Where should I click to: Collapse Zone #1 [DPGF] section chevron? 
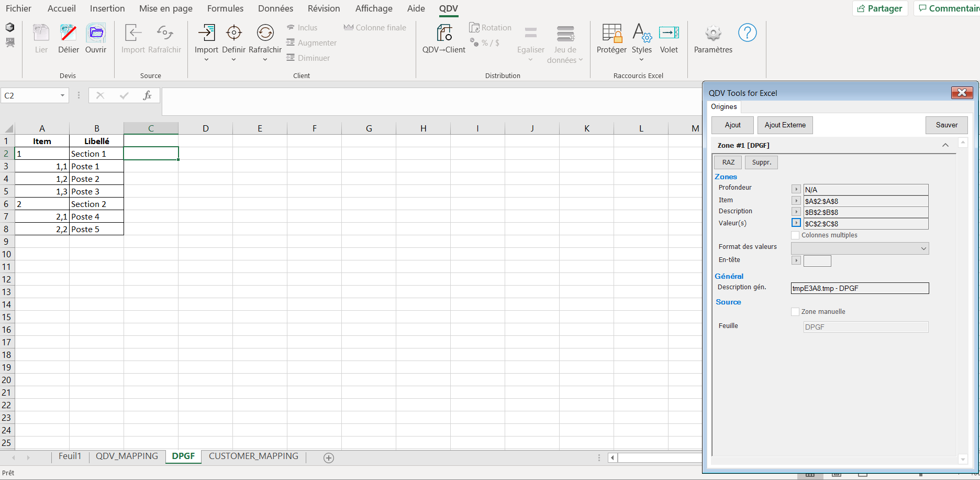[945, 145]
